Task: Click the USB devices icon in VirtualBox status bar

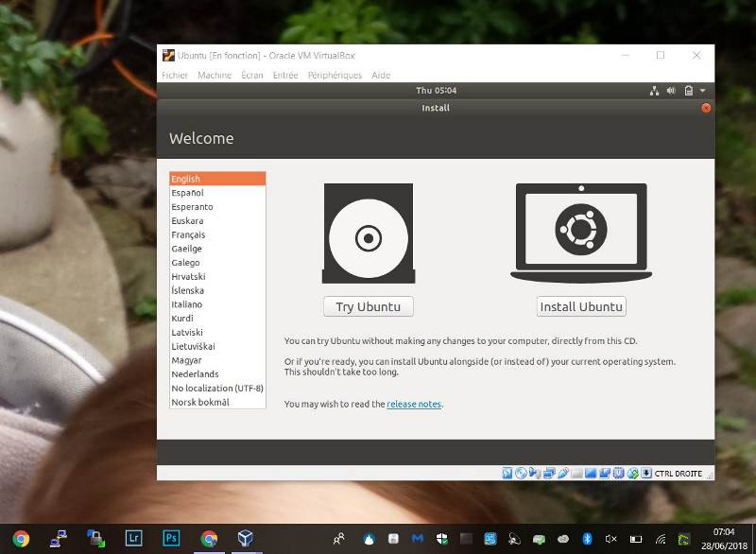Action: (563, 474)
